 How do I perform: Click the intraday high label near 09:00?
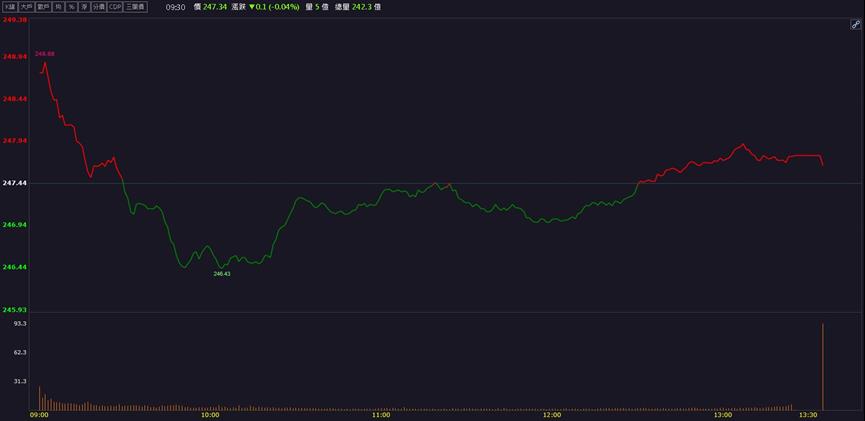[x=45, y=54]
